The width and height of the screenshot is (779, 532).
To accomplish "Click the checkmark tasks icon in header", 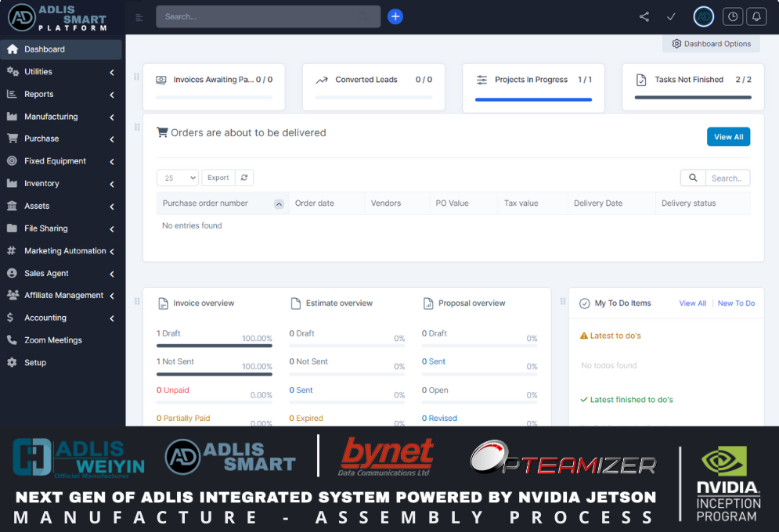I will click(x=671, y=16).
